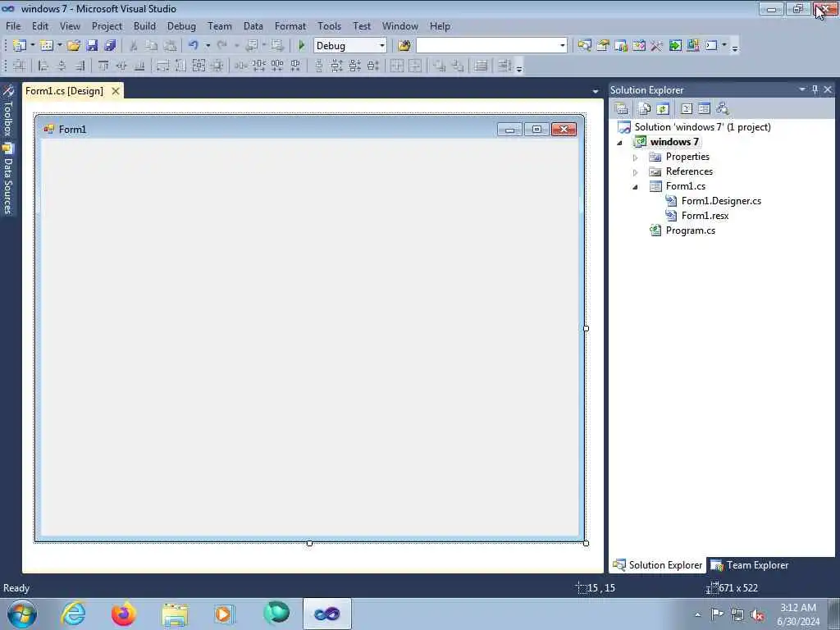This screenshot has width=840, height=630.
Task: Open Solution Explorer window position dropdown
Action: (x=802, y=89)
